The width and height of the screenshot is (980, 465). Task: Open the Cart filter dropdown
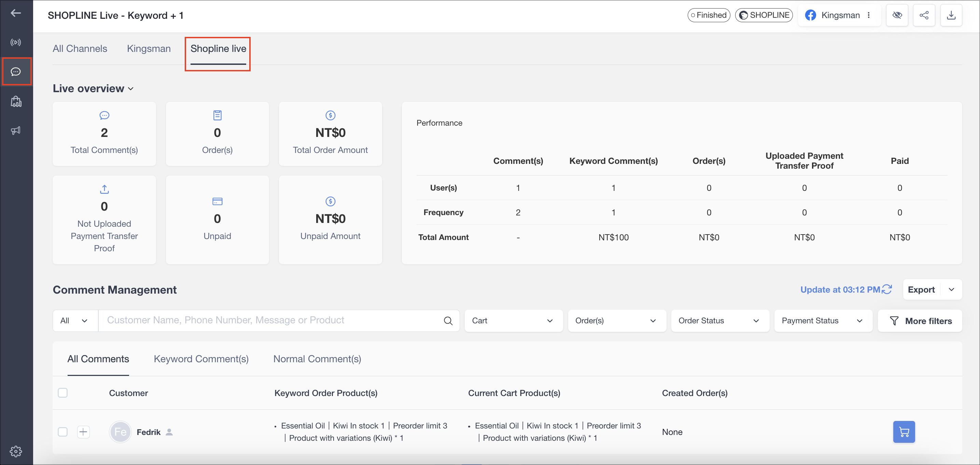(x=513, y=321)
